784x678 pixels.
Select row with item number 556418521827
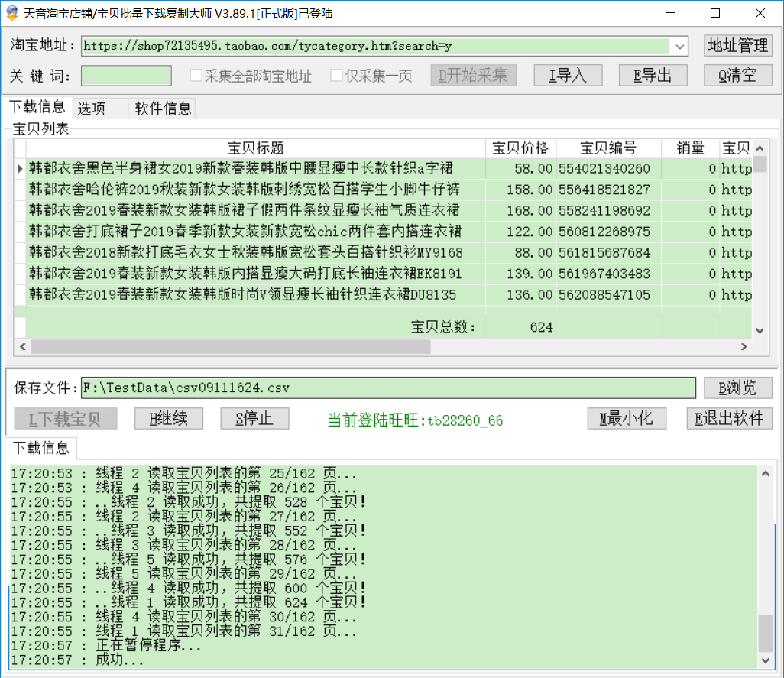click(604, 190)
